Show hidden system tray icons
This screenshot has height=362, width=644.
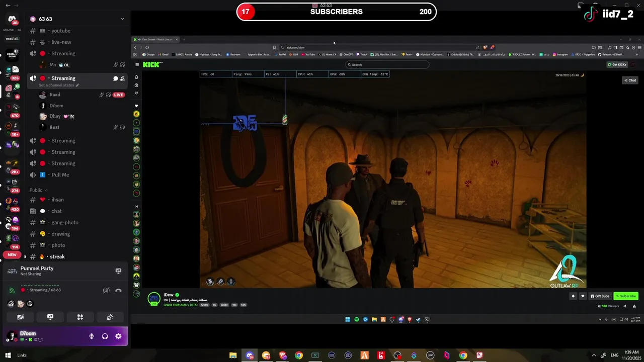click(594, 355)
